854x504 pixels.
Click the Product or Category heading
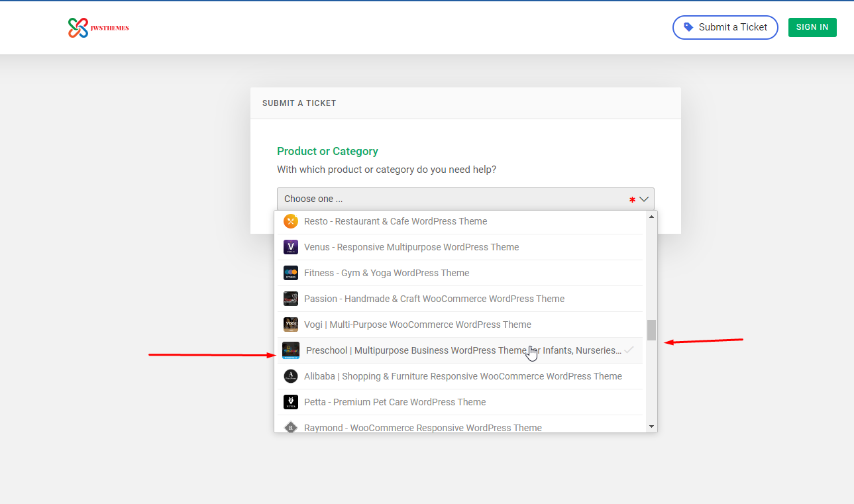tap(327, 151)
